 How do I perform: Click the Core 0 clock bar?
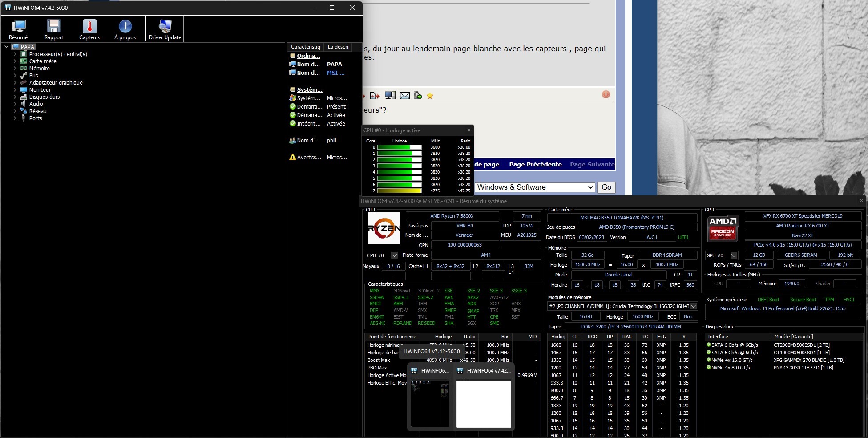pyautogui.click(x=400, y=147)
